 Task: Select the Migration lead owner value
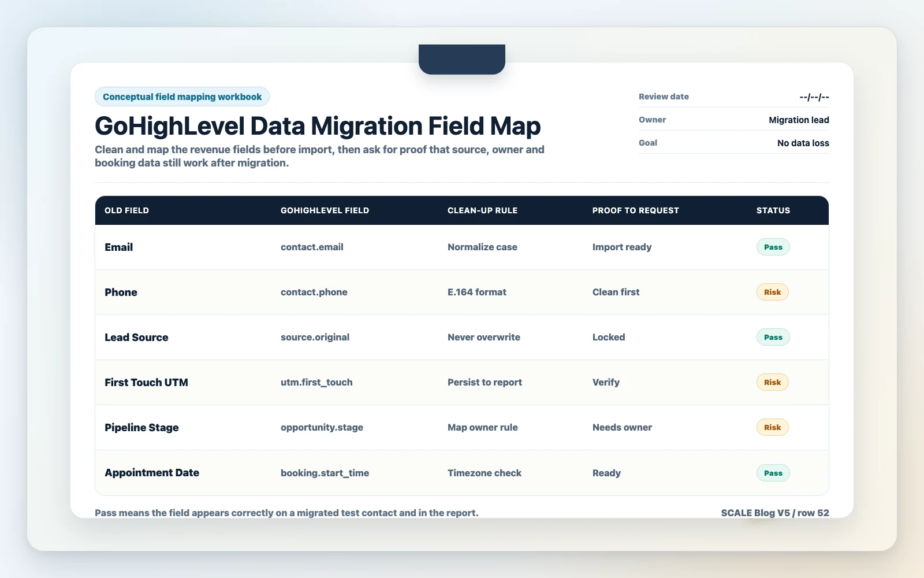point(799,120)
